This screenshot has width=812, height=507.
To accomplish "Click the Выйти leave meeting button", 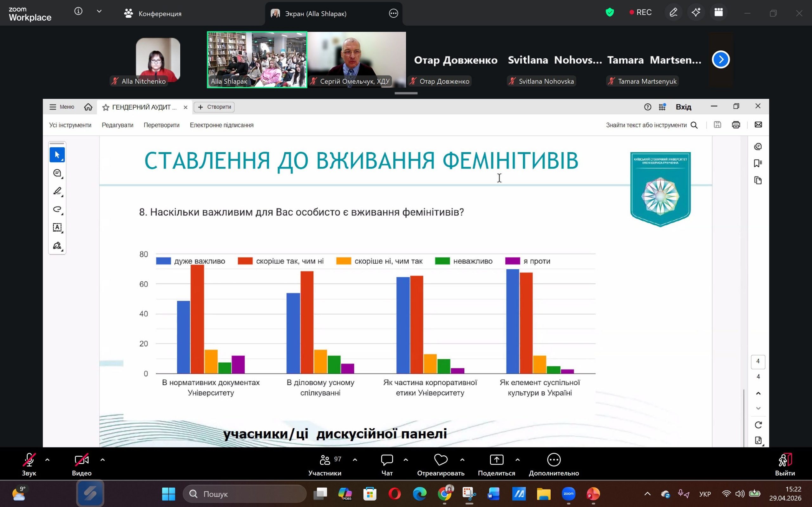I will tap(785, 465).
